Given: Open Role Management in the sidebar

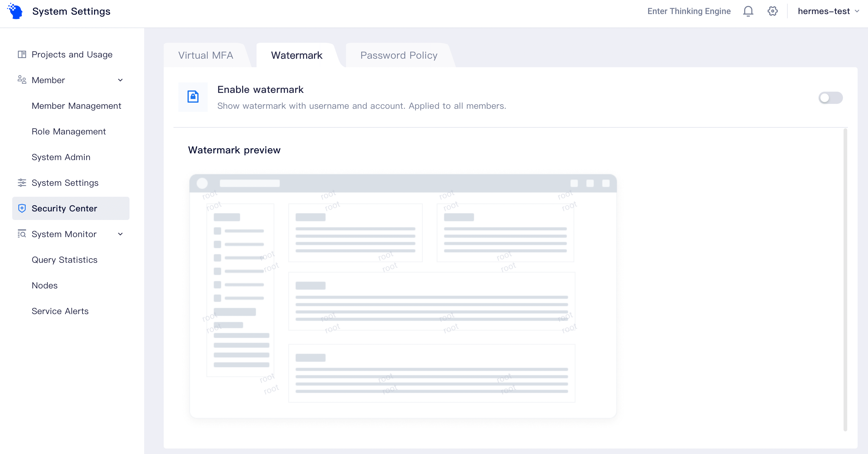Looking at the screenshot, I should (69, 131).
